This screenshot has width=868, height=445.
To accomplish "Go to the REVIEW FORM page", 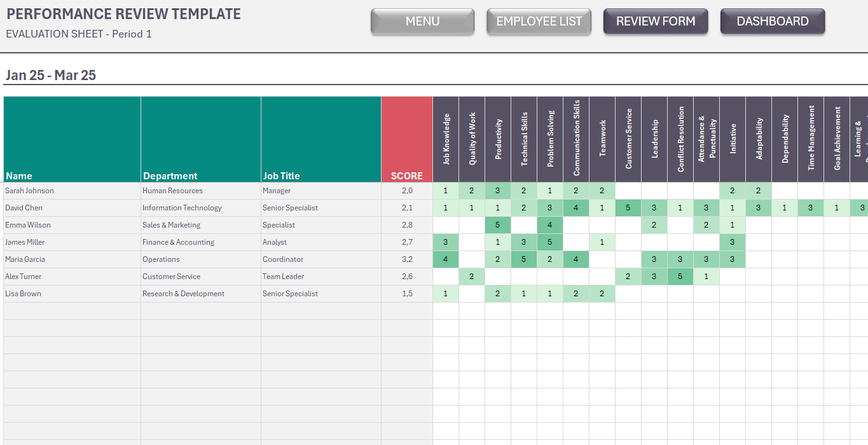I will (x=655, y=21).
